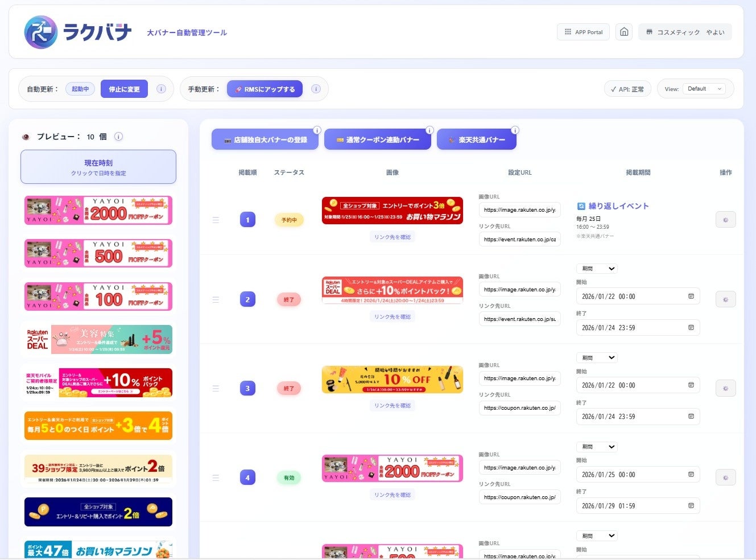Click the preview eye icon
Viewport: 756px width, 560px height.
(x=26, y=137)
